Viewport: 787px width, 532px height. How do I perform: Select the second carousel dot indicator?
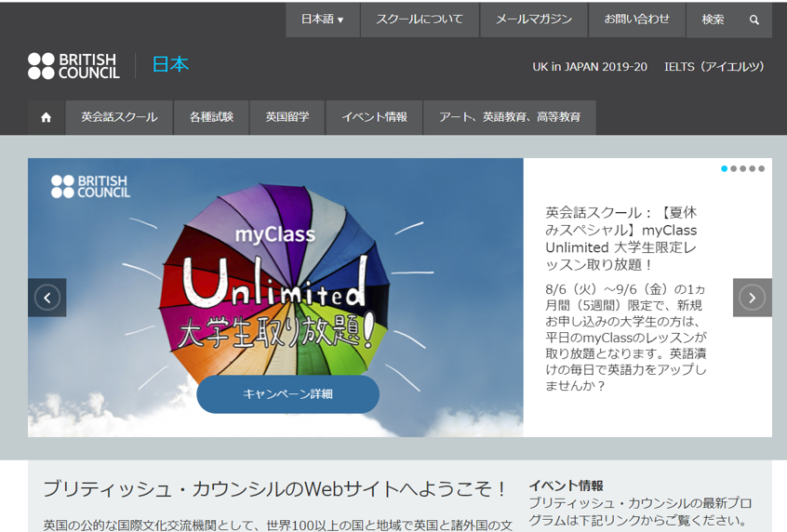pos(734,168)
